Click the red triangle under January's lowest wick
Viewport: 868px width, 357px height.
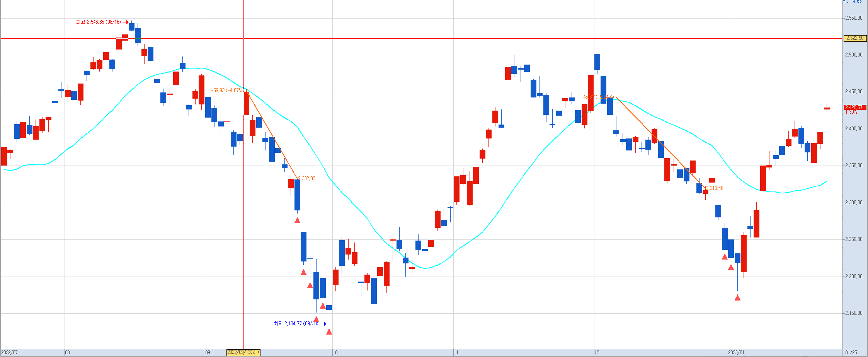click(x=737, y=298)
